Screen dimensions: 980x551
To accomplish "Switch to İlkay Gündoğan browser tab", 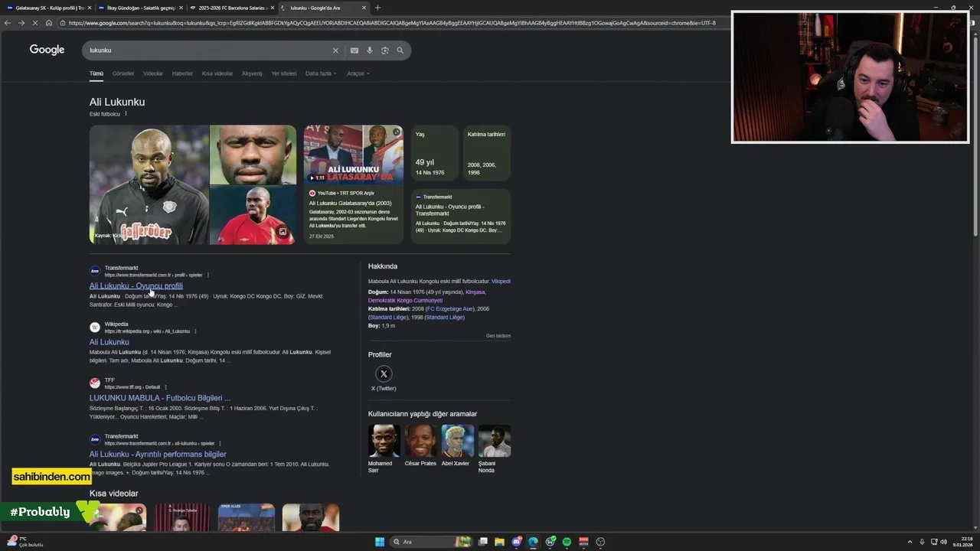I will (x=140, y=8).
